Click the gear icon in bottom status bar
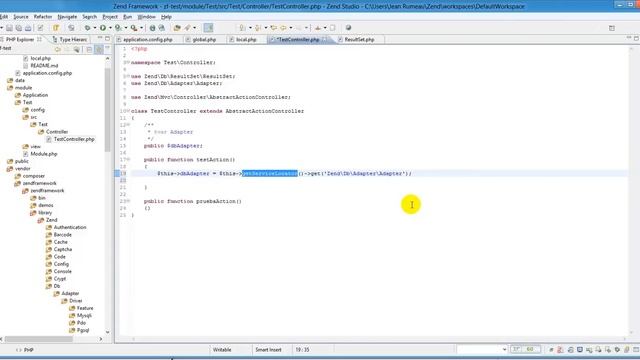Image resolution: width=640 pixels, height=360 pixels. pos(617,350)
